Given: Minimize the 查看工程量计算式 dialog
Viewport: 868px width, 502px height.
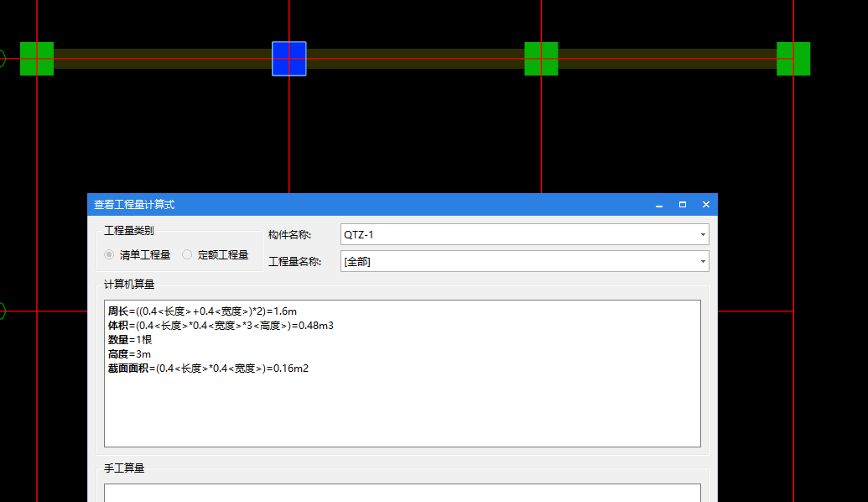Looking at the screenshot, I should tap(658, 205).
